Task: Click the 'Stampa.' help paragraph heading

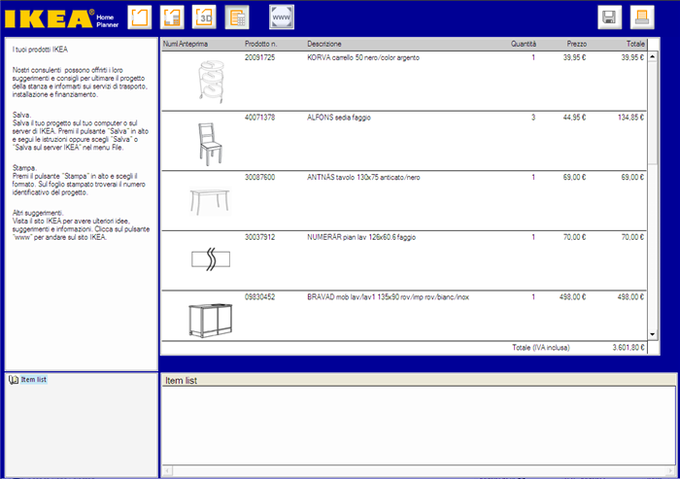Action: point(24,168)
